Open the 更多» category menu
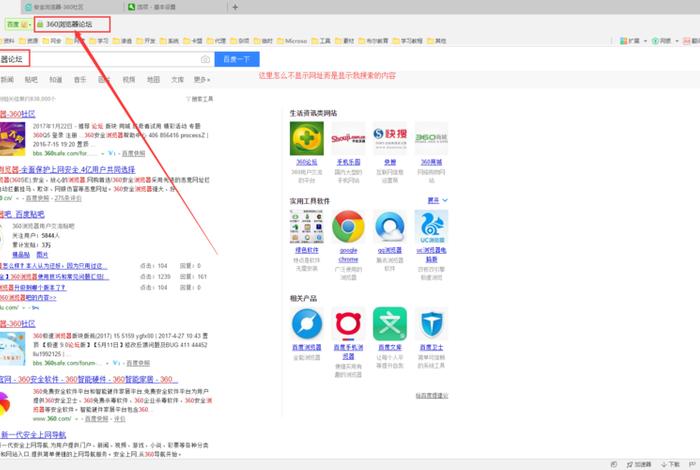Screen dimensions: 700x470 pos(202,79)
